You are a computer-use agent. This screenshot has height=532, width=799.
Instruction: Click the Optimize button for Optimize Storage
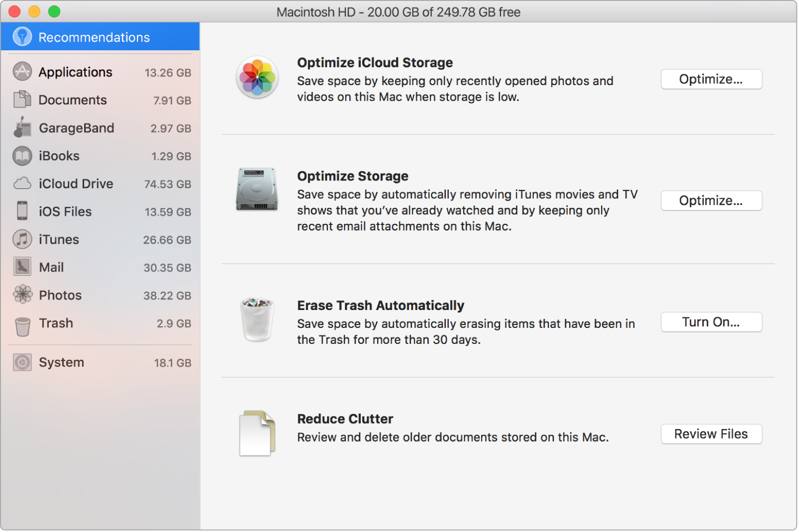tap(712, 201)
